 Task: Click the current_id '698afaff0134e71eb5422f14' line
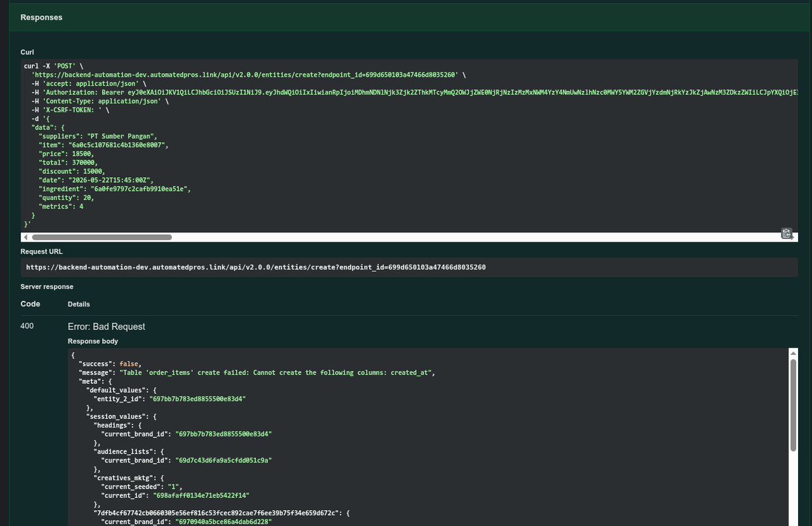coord(175,496)
